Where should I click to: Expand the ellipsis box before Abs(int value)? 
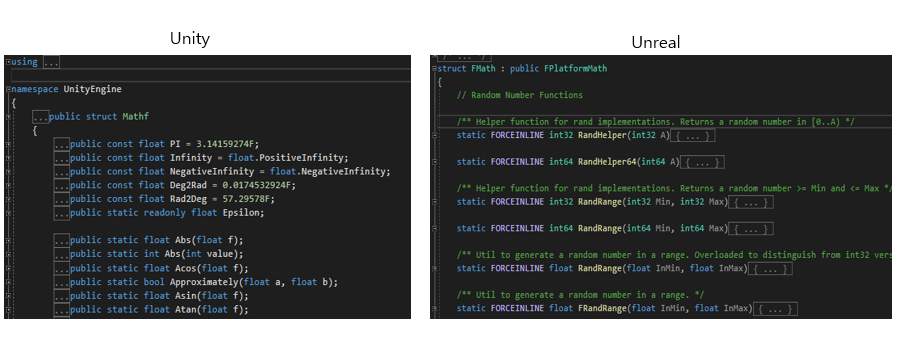[x=62, y=254]
